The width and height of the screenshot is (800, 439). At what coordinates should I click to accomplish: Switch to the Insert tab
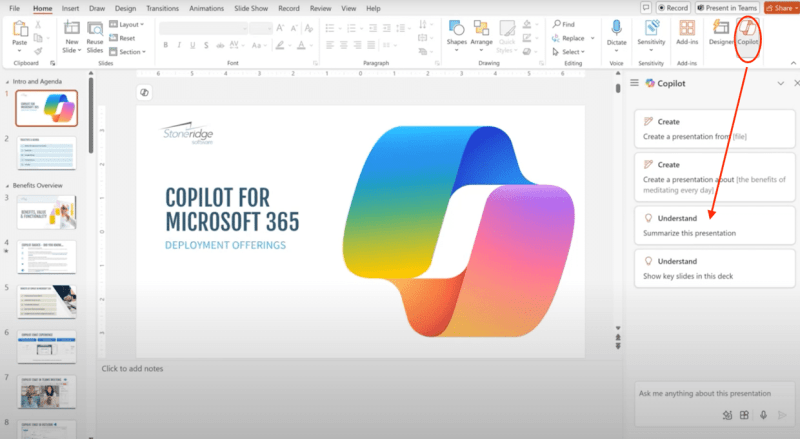(70, 8)
